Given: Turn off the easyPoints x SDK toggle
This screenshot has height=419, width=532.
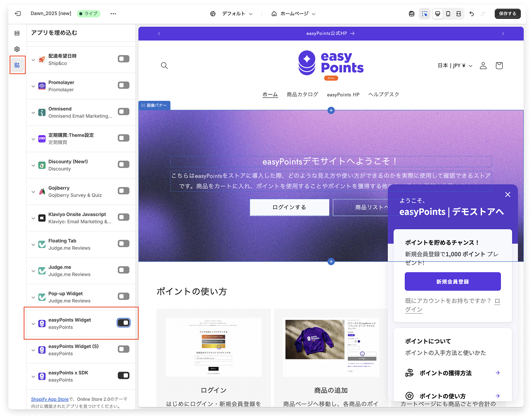Looking at the screenshot, I should coord(124,376).
